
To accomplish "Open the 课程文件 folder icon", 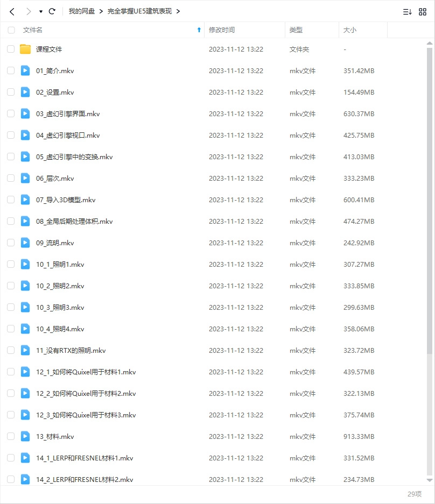I will (25, 49).
